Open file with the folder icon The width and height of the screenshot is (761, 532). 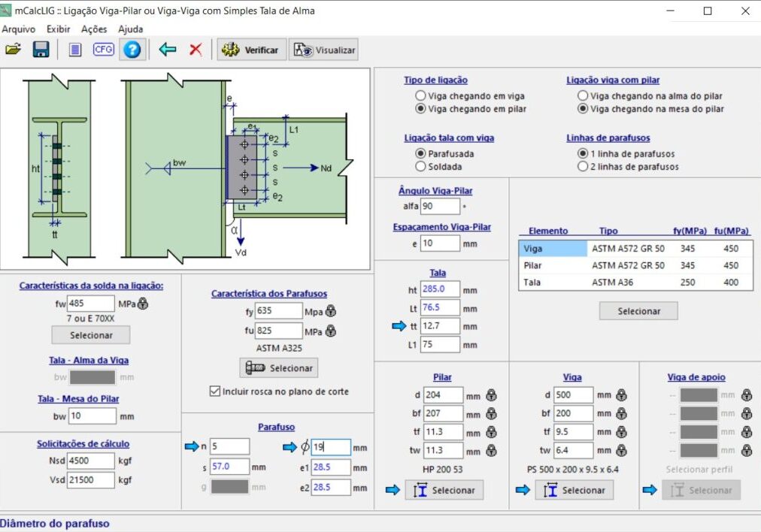click(x=14, y=50)
